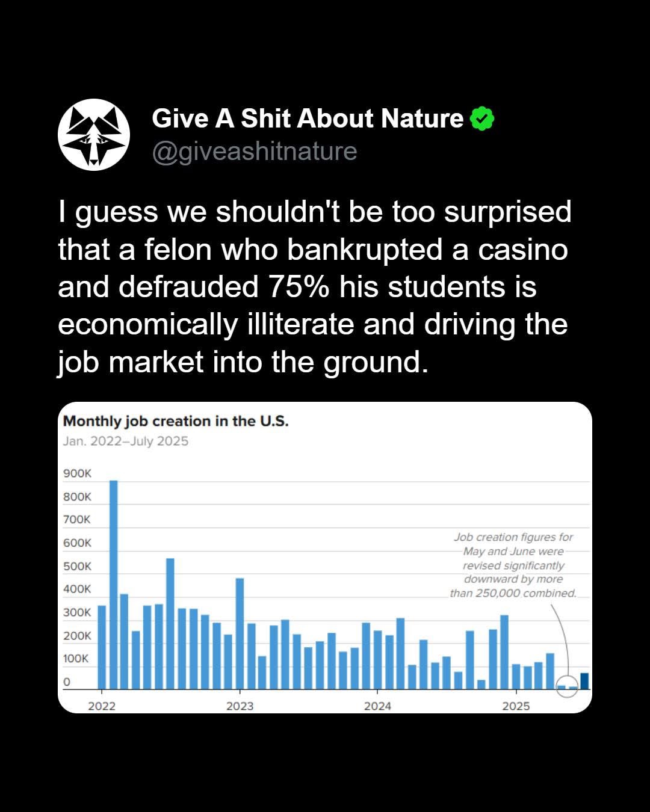Click the dark blue July 2025 bar
The image size is (650, 812).
pos(584,681)
